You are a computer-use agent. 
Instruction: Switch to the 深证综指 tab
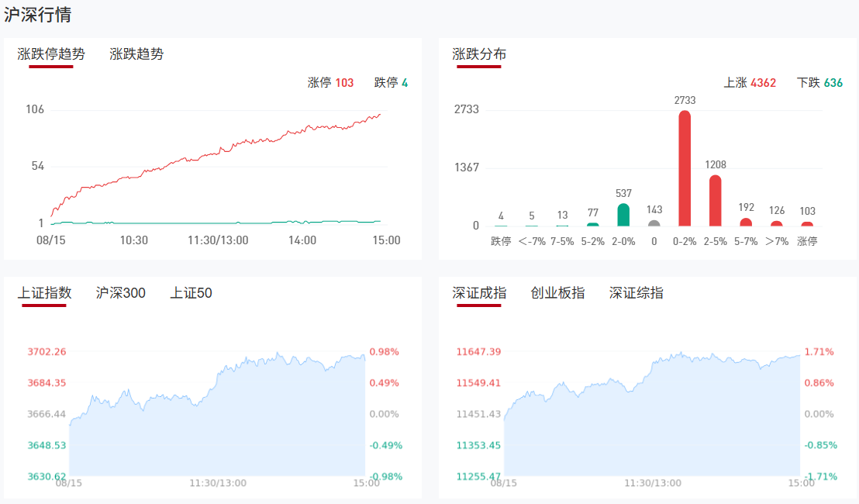[636, 293]
